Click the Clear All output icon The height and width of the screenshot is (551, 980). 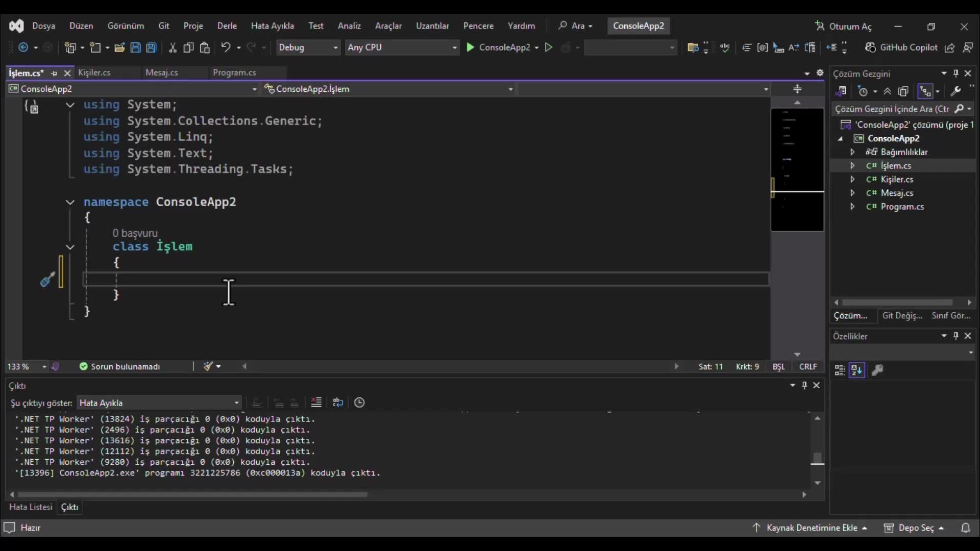[x=316, y=403]
